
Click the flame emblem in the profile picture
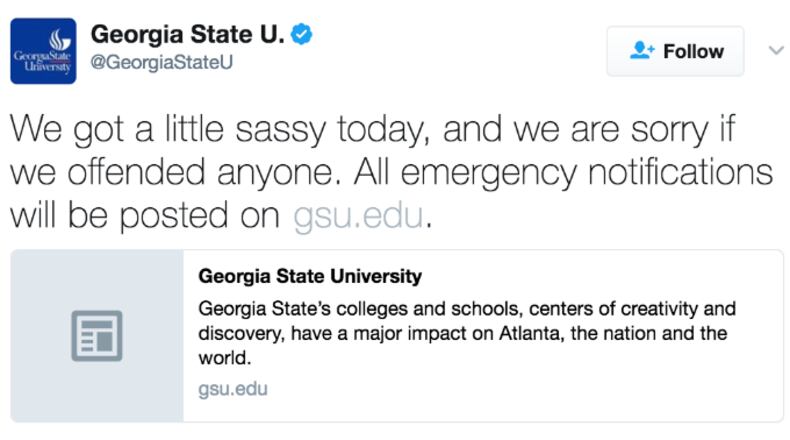tap(44, 40)
